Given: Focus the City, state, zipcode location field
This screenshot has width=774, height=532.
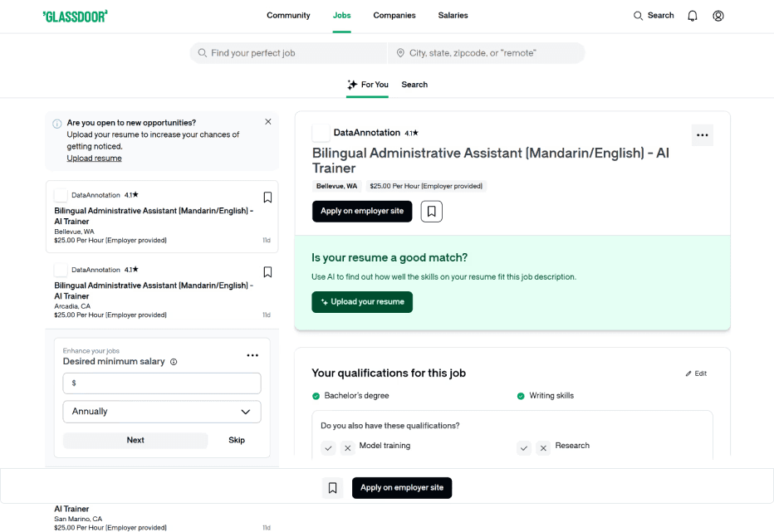Looking at the screenshot, I should pos(486,53).
